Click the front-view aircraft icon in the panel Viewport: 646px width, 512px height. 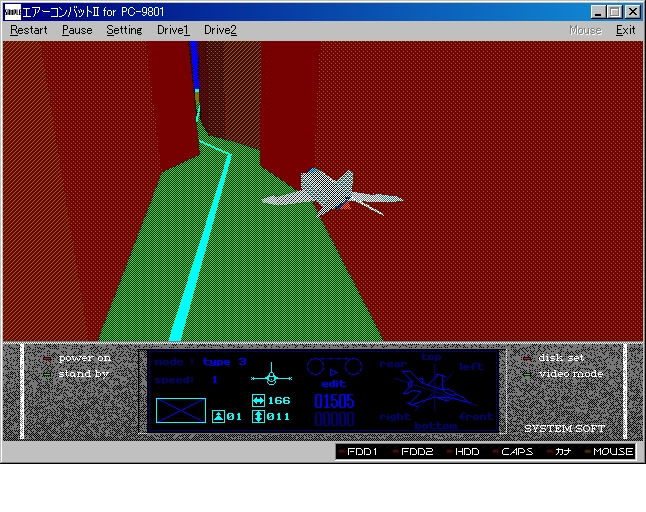coord(271,374)
